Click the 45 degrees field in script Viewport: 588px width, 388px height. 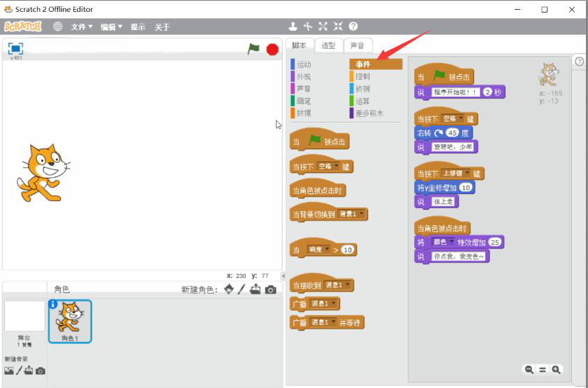click(x=453, y=133)
